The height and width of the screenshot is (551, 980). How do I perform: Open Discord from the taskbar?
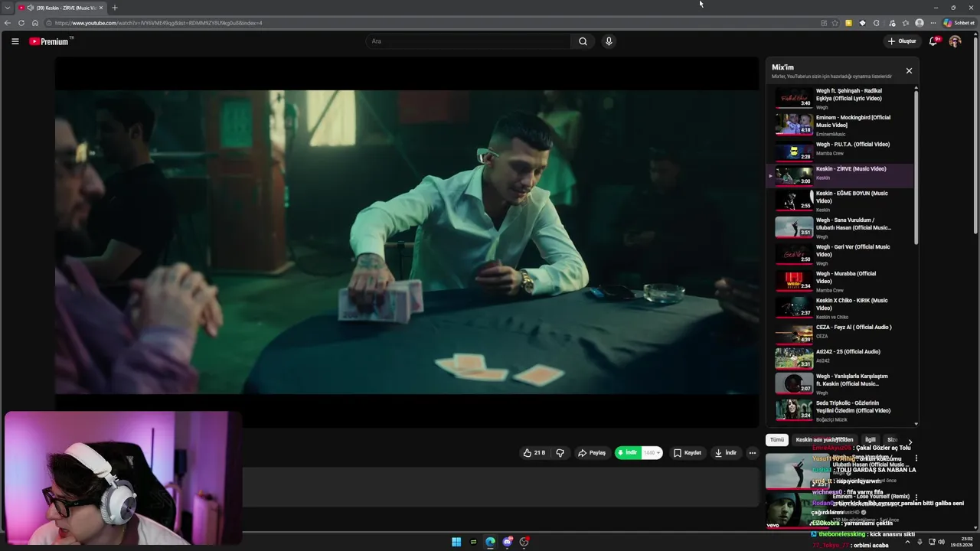pyautogui.click(x=507, y=542)
